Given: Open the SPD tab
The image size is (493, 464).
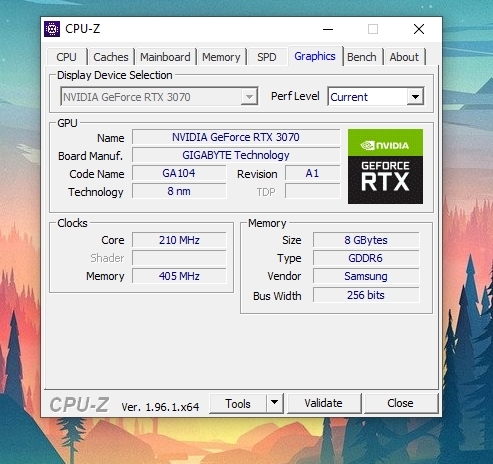Looking at the screenshot, I should click(267, 57).
